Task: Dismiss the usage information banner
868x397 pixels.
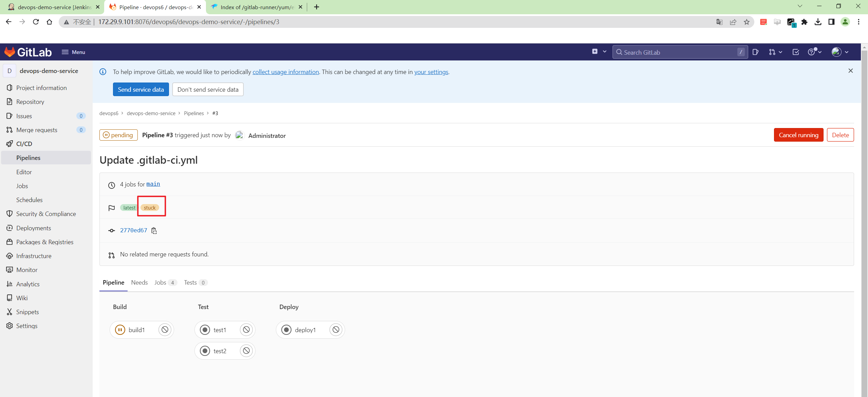Action: (x=850, y=71)
